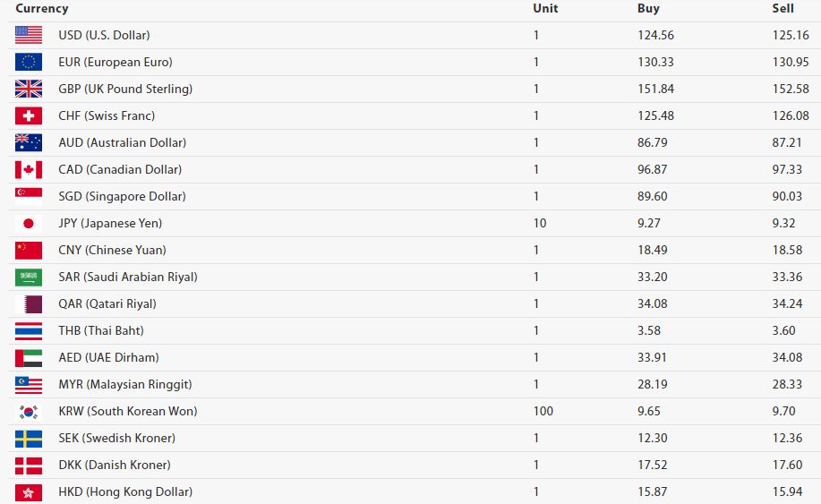
Task: Click the Hong Kong flag icon
Action: point(29,491)
